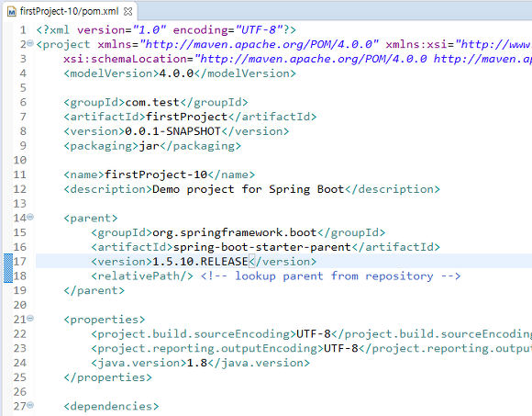Click the closing properties tag on line 25
This screenshot has width=532, height=416.
[x=107, y=377]
